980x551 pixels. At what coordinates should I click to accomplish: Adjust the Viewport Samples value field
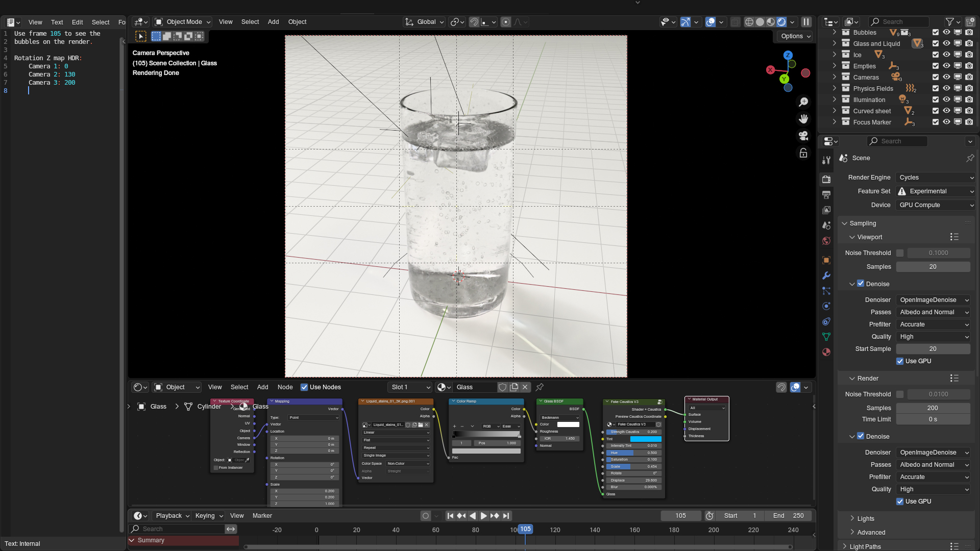[933, 267]
